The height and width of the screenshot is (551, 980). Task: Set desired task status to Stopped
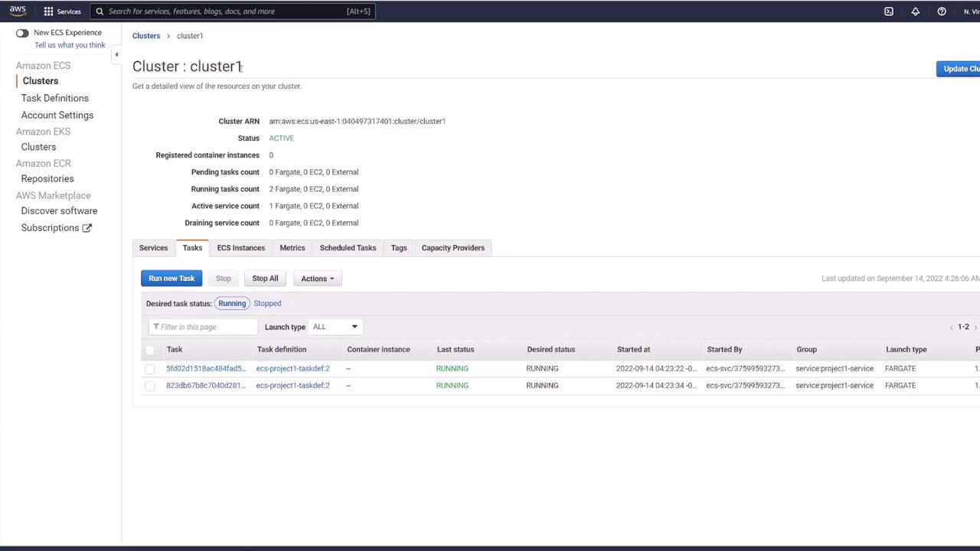[x=267, y=303]
